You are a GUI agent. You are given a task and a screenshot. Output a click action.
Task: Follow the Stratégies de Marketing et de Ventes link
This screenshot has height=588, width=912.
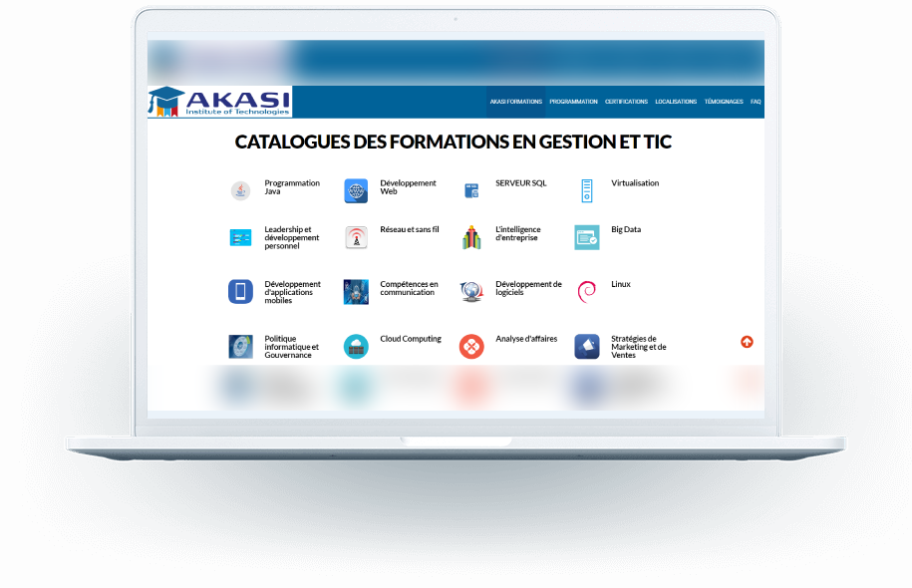click(x=639, y=346)
